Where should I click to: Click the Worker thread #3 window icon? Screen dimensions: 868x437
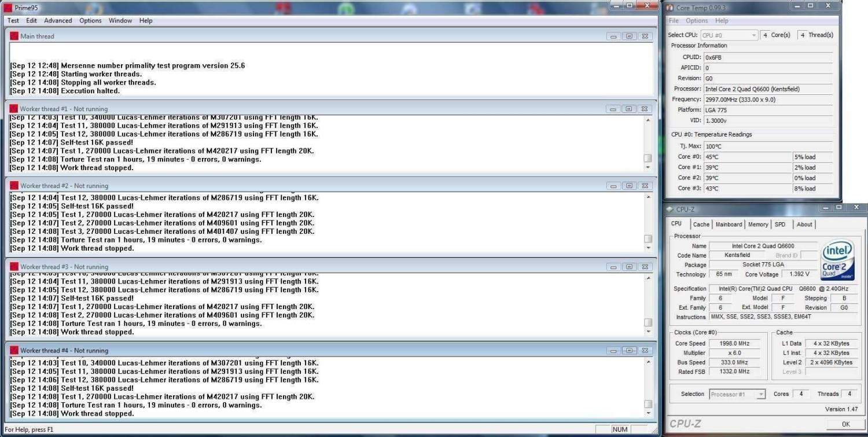click(14, 267)
